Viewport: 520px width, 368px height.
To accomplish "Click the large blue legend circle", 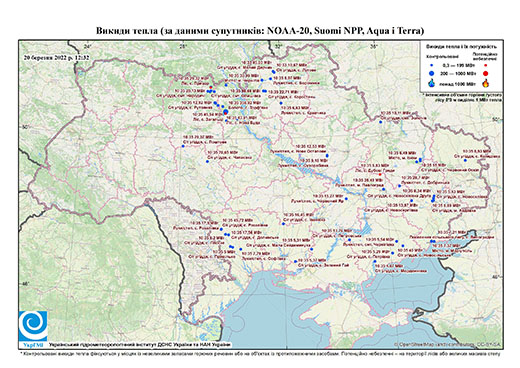I will click(x=432, y=73).
